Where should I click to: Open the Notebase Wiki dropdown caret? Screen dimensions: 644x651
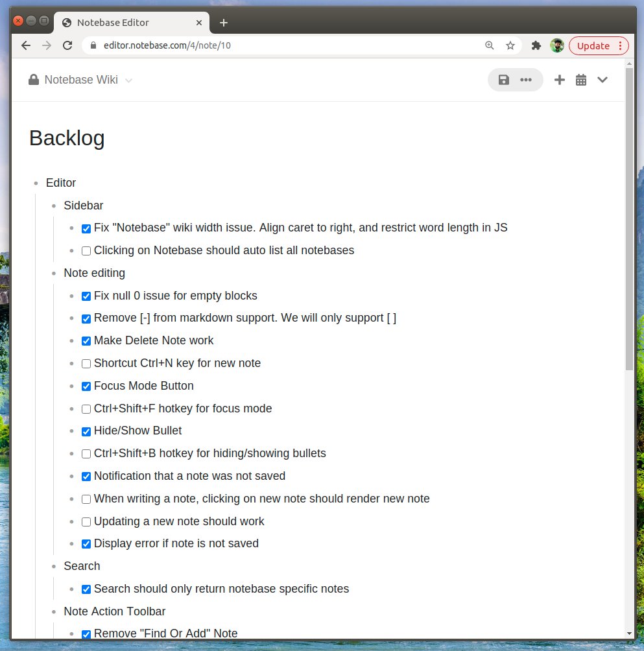point(128,80)
